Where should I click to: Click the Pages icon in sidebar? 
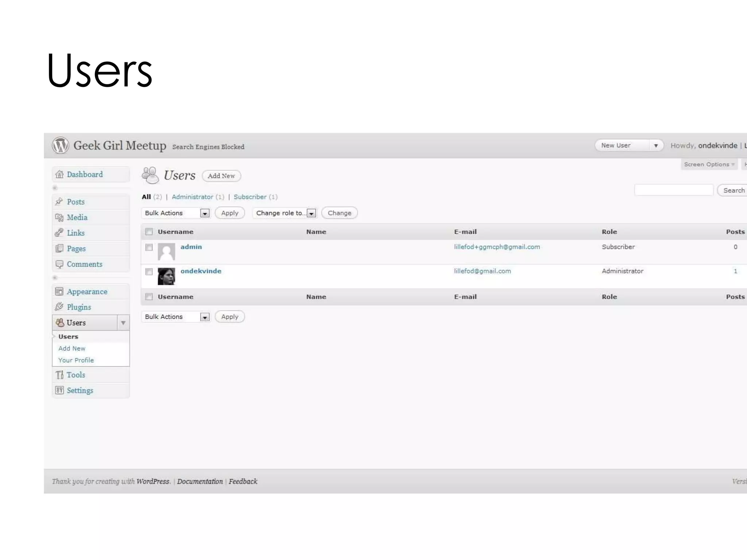[x=59, y=248]
